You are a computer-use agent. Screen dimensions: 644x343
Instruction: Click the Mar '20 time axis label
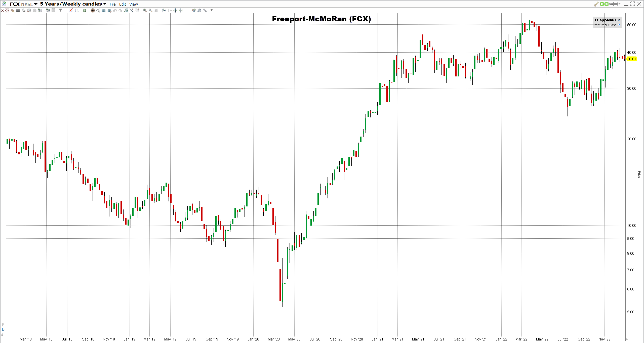tap(274, 339)
